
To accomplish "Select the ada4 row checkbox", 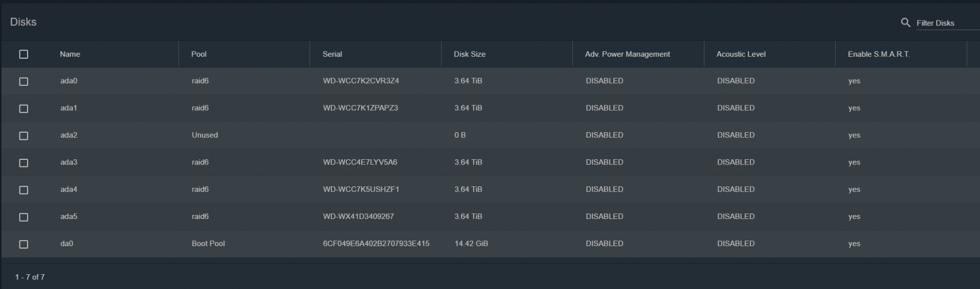I will pos(23,189).
